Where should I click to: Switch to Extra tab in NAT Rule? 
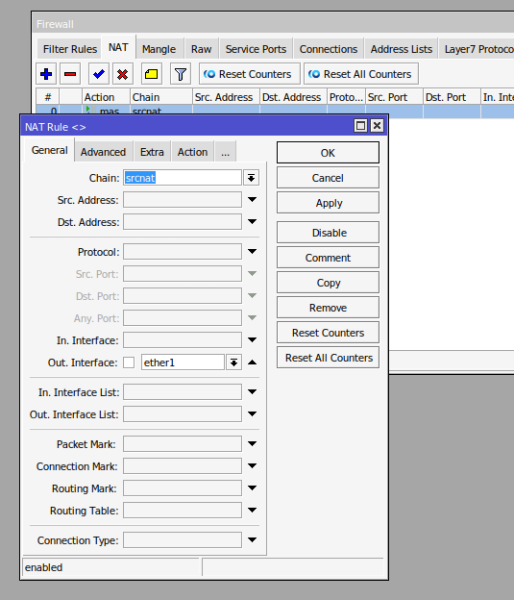point(152,152)
